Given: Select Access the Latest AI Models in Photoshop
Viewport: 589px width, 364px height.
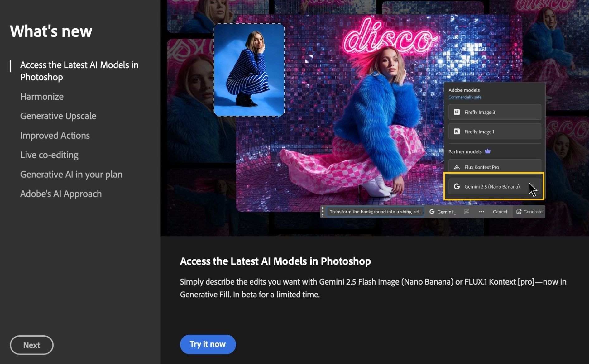Looking at the screenshot, I should click(79, 71).
